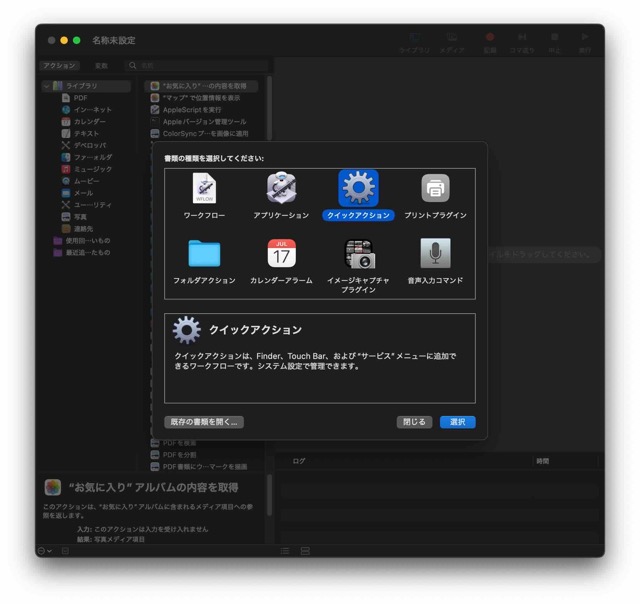Select the PDFを分割 action

pyautogui.click(x=174, y=455)
